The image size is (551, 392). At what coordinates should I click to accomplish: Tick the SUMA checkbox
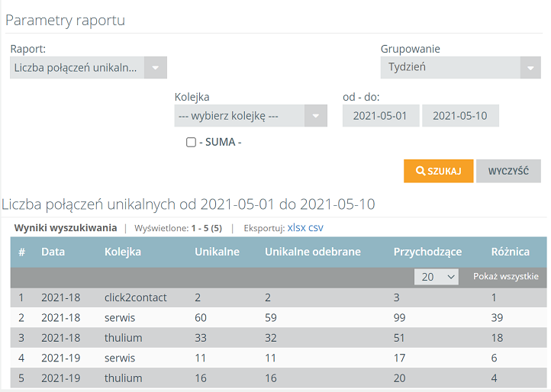point(191,143)
